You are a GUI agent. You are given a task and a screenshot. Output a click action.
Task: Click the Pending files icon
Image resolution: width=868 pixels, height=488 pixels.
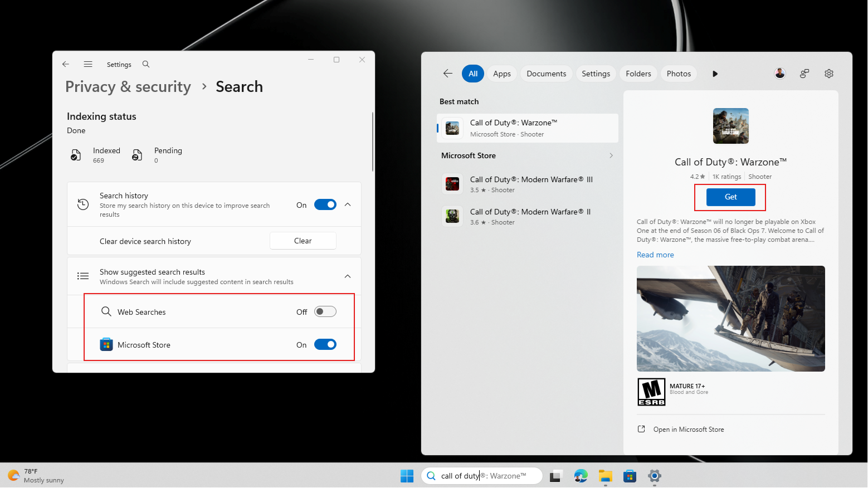tap(137, 155)
